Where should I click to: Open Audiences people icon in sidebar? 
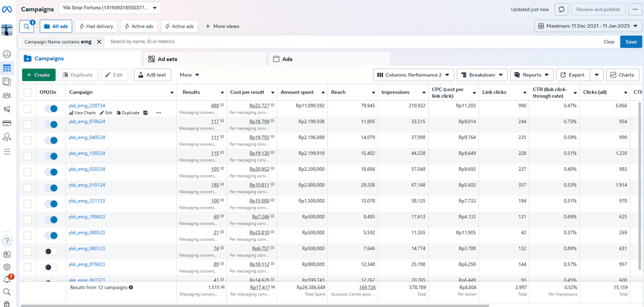tap(6, 95)
